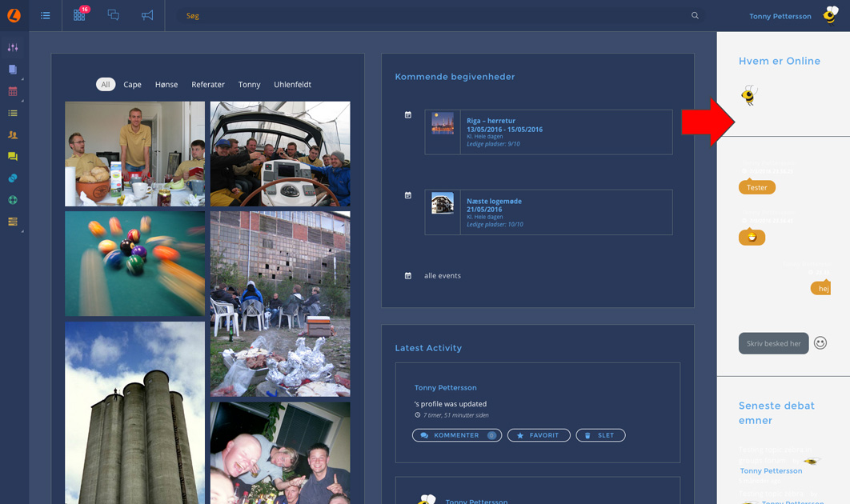Click the red calendar icon in sidebar
Viewport: 850px width, 504px height.
pos(13,91)
